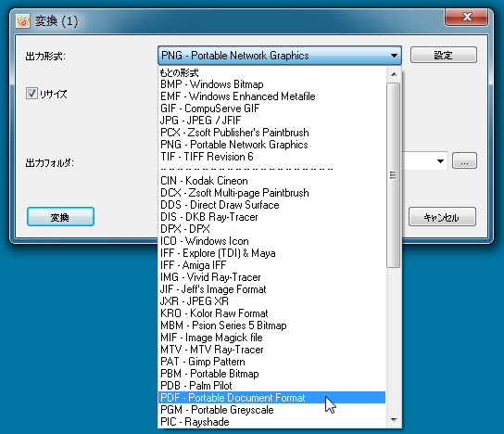
Task: Select JPG - JPEG / JFIF option
Action: pos(272,121)
